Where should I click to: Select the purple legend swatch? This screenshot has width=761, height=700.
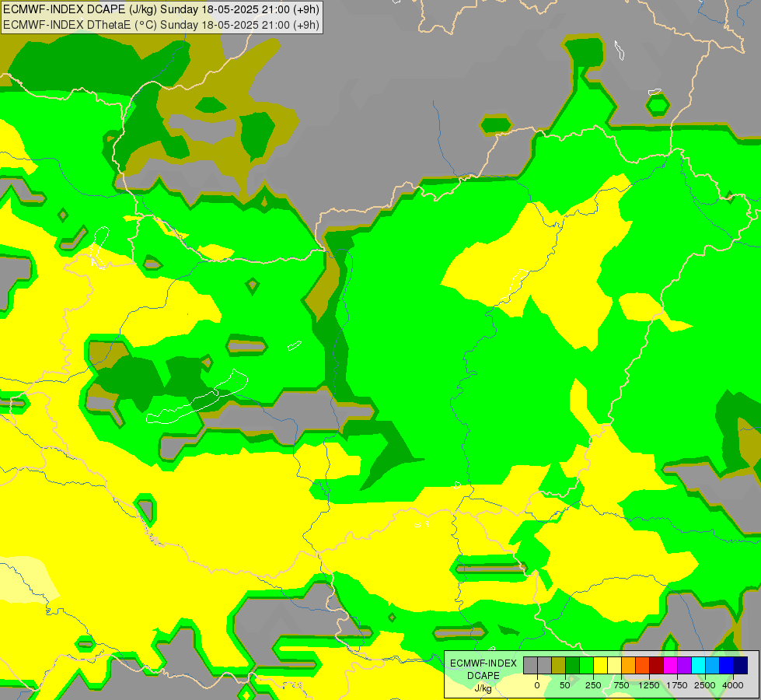[x=685, y=665]
